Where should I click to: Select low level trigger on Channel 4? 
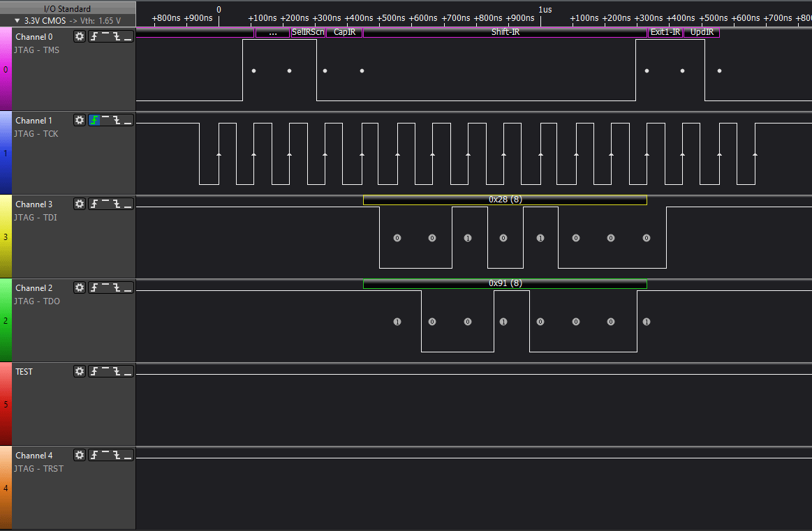tap(127, 455)
